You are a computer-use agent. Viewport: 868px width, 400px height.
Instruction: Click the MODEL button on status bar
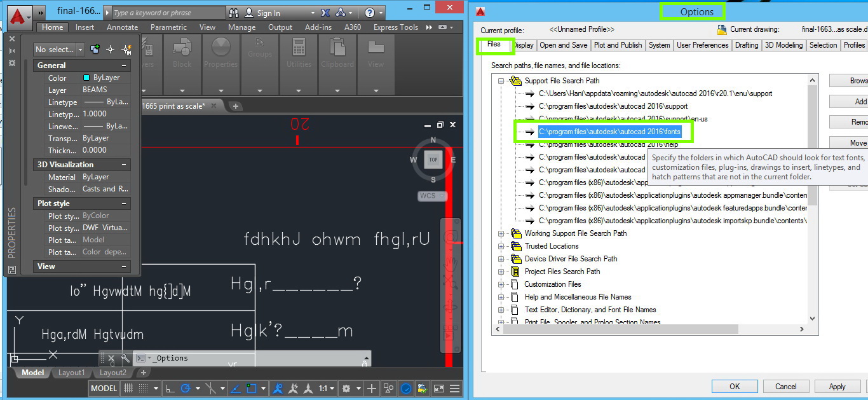point(104,389)
